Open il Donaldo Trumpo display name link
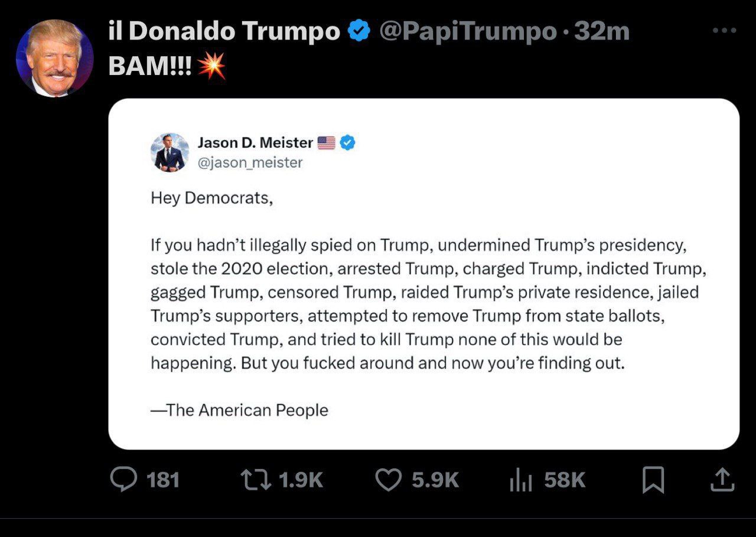 tap(224, 31)
